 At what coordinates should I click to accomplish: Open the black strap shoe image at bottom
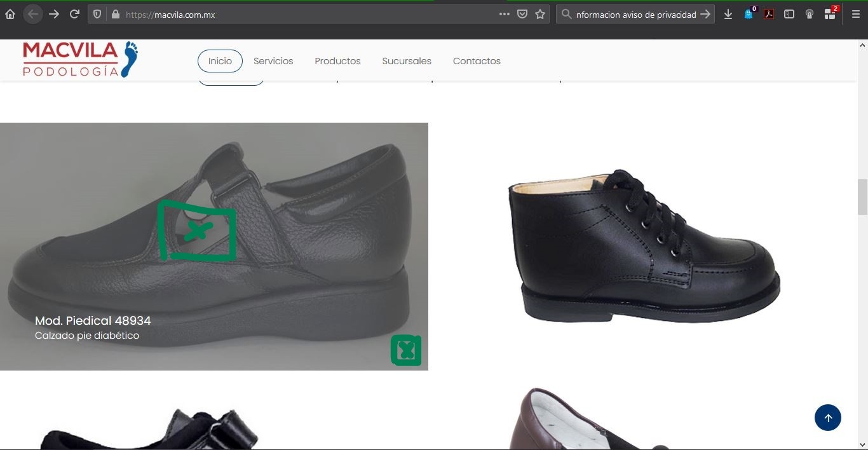pyautogui.click(x=149, y=429)
